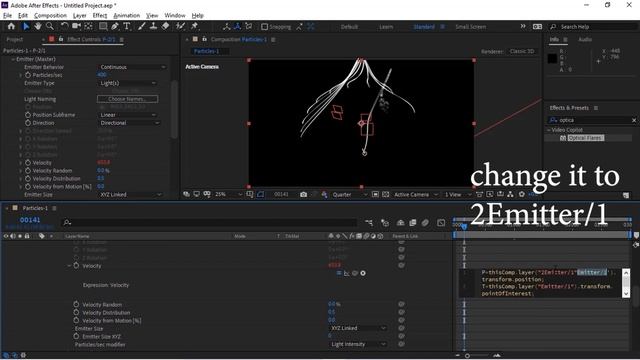640x360 pixels.
Task: Select the Eraser tool
Action: click(x=165, y=27)
